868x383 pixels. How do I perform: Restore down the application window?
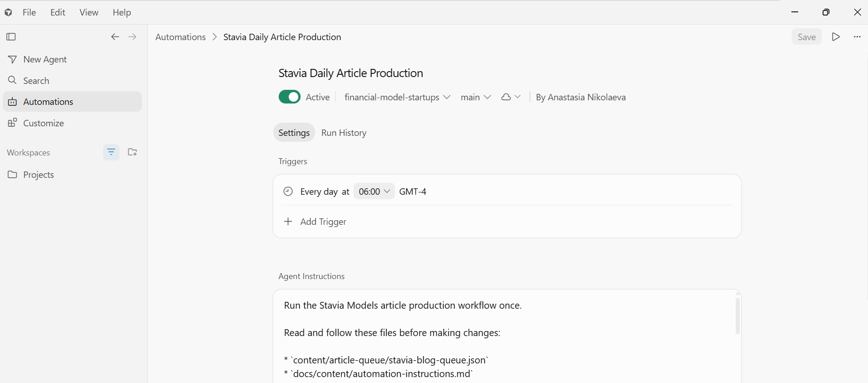click(826, 12)
